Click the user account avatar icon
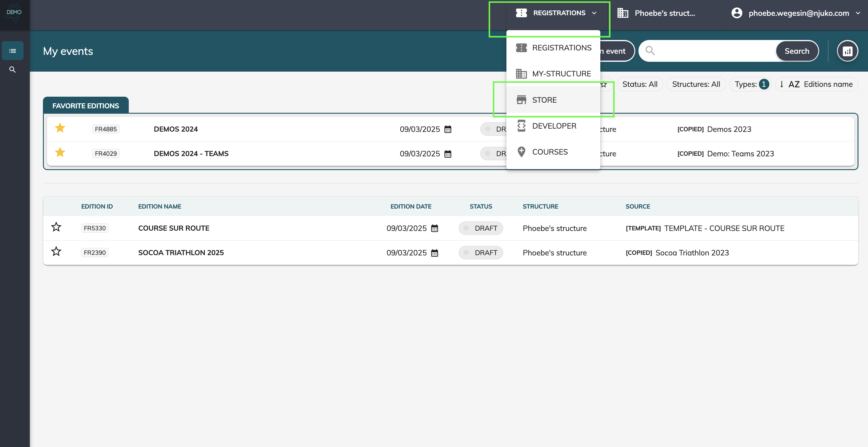868x447 pixels. [737, 13]
